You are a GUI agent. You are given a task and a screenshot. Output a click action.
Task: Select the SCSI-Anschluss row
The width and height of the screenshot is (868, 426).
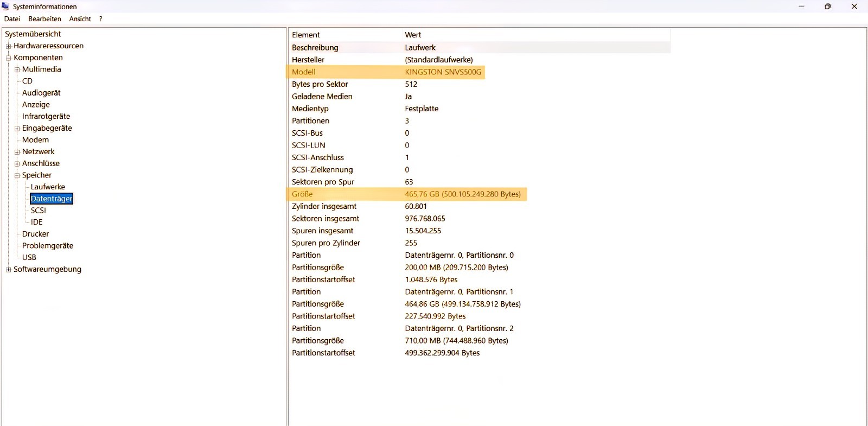tap(480, 157)
